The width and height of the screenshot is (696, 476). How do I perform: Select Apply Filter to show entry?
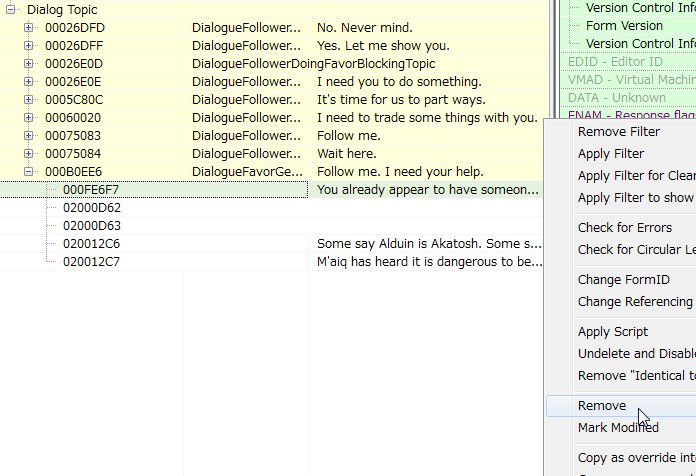tap(637, 198)
